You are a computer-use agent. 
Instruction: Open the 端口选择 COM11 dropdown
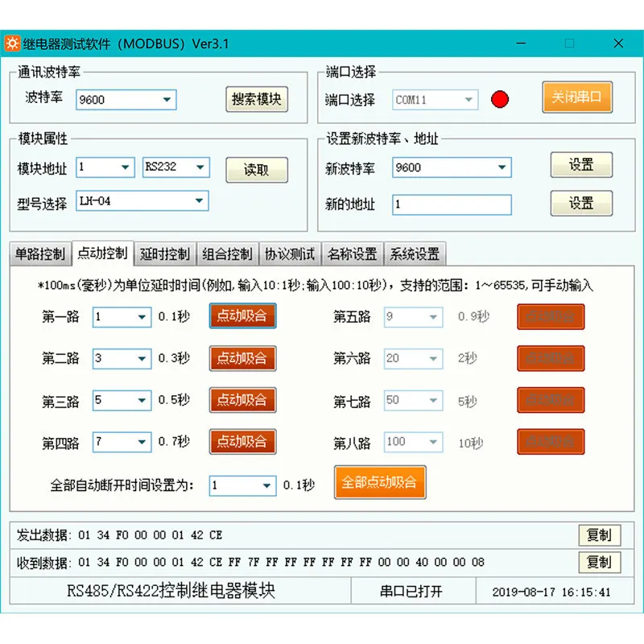pyautogui.click(x=435, y=100)
